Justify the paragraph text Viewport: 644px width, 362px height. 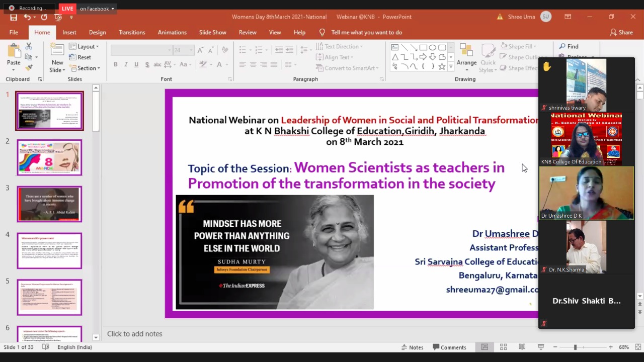pos(274,64)
